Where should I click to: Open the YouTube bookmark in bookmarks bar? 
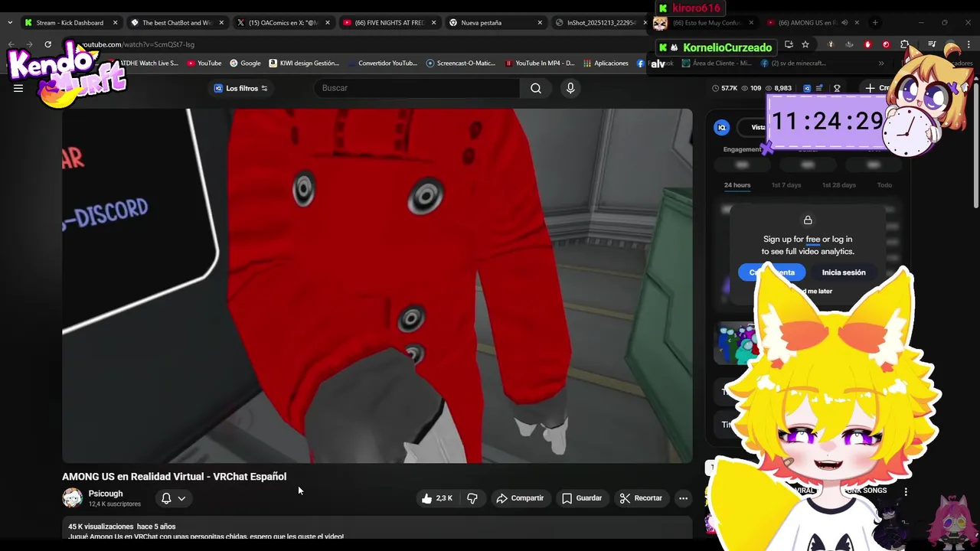204,64
